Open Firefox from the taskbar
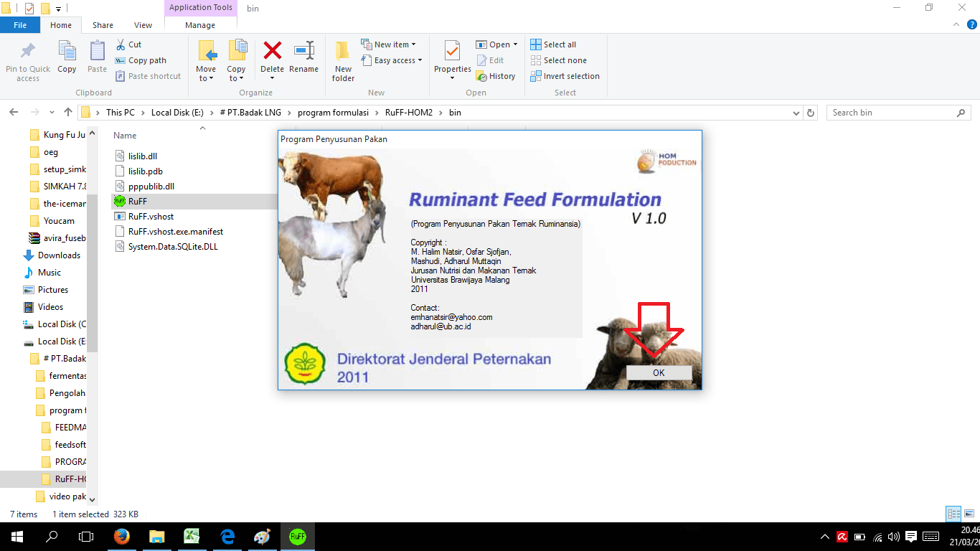Screen dimensions: 980x551 [122, 537]
